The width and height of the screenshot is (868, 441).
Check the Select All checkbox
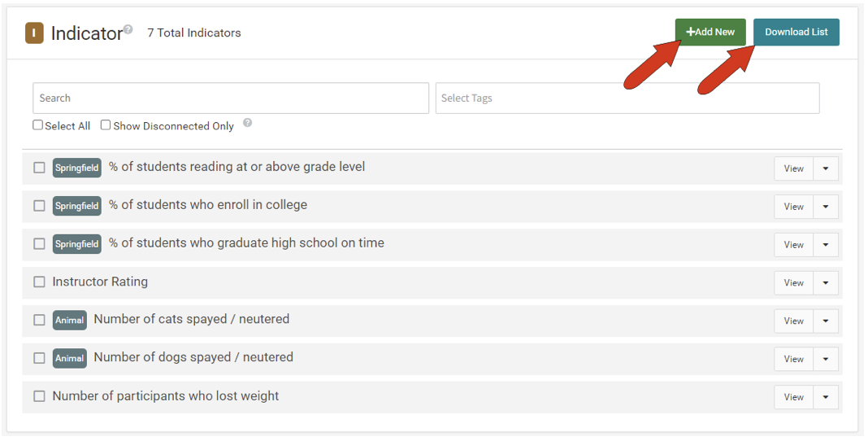click(38, 125)
